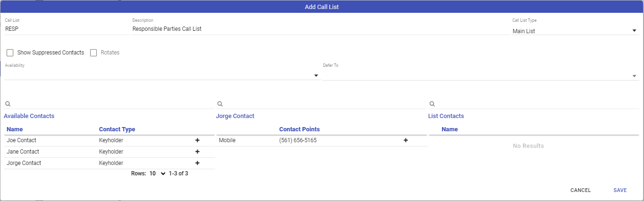Add Mobile contact point plus icon
This screenshot has height=201, width=644.
click(x=405, y=140)
